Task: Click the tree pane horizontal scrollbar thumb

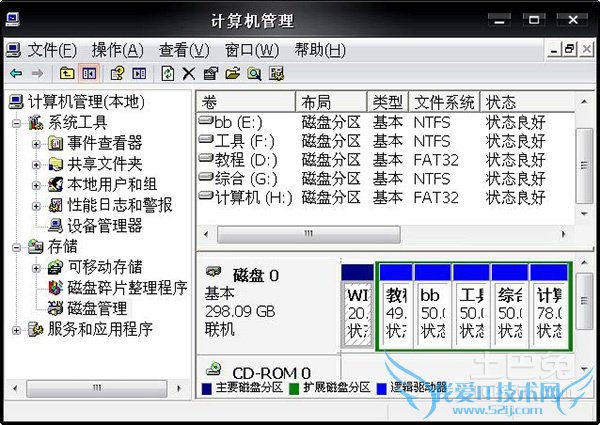Action: [97, 388]
